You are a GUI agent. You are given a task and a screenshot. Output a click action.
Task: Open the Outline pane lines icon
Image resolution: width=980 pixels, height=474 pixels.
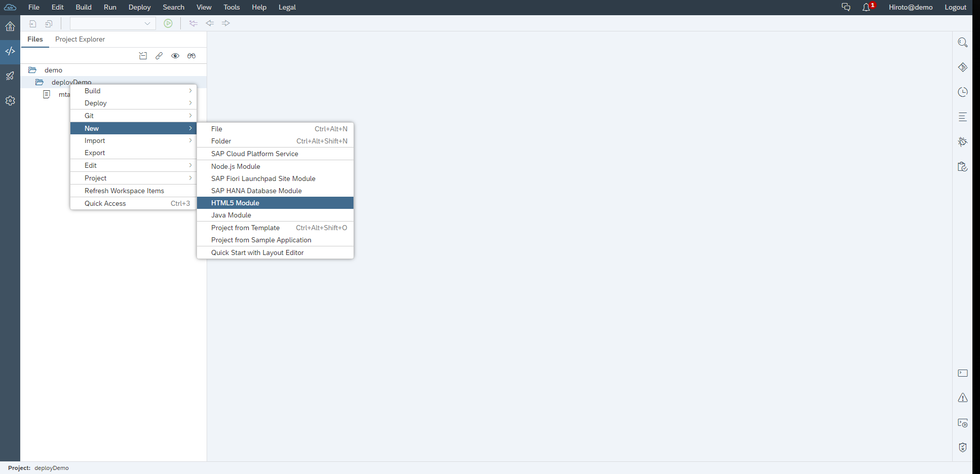tap(963, 117)
